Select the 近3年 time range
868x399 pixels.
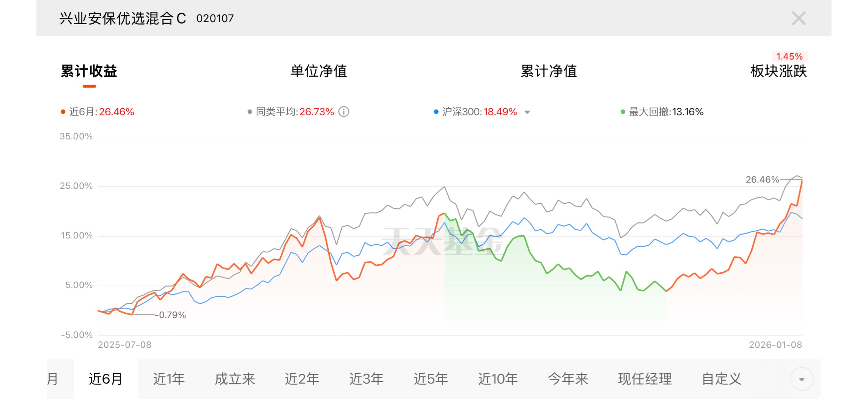click(366, 379)
